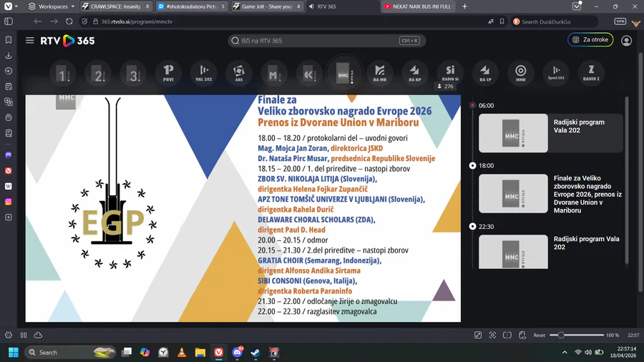Select the active MMC channel icon
The image size is (644, 362).
(x=345, y=74)
